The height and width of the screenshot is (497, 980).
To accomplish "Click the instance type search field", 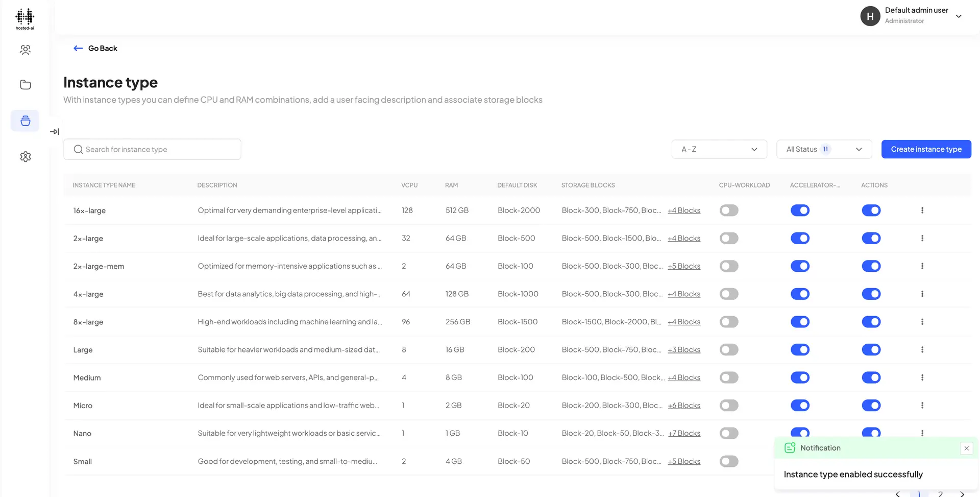I will coord(152,149).
